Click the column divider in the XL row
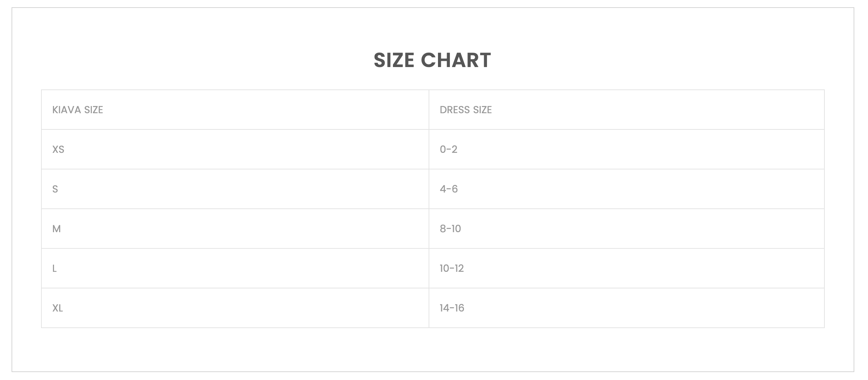The width and height of the screenshot is (868, 380). [x=429, y=308]
